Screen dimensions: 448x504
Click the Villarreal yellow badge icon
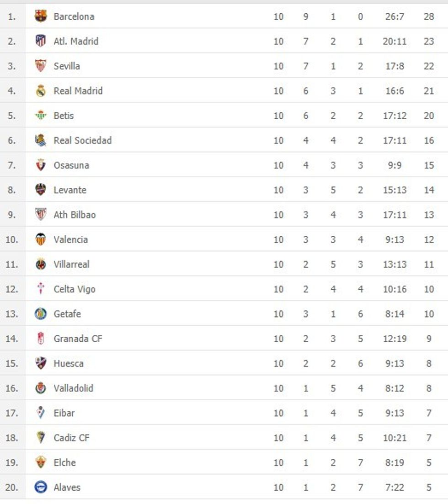click(41, 264)
